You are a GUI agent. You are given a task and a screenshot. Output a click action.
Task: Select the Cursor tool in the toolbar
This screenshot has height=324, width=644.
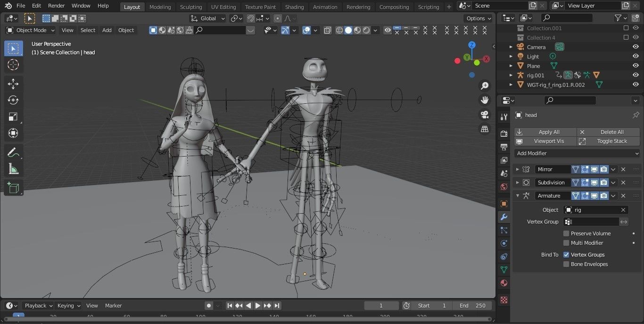(x=13, y=65)
